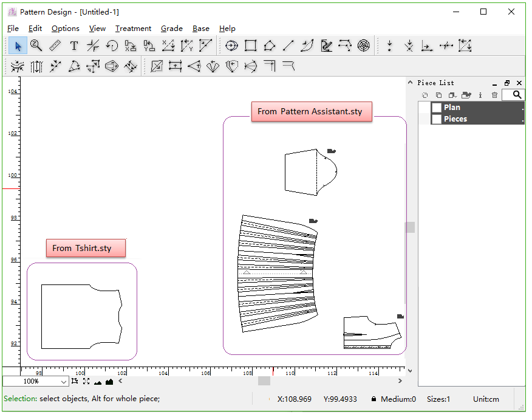
Task: Select the Text tool
Action: coord(74,46)
